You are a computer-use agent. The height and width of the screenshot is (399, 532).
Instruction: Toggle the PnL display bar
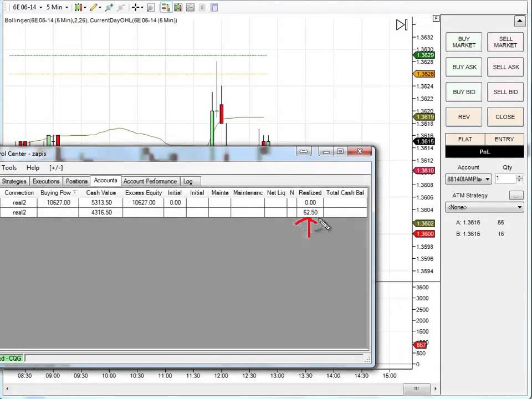click(x=484, y=152)
